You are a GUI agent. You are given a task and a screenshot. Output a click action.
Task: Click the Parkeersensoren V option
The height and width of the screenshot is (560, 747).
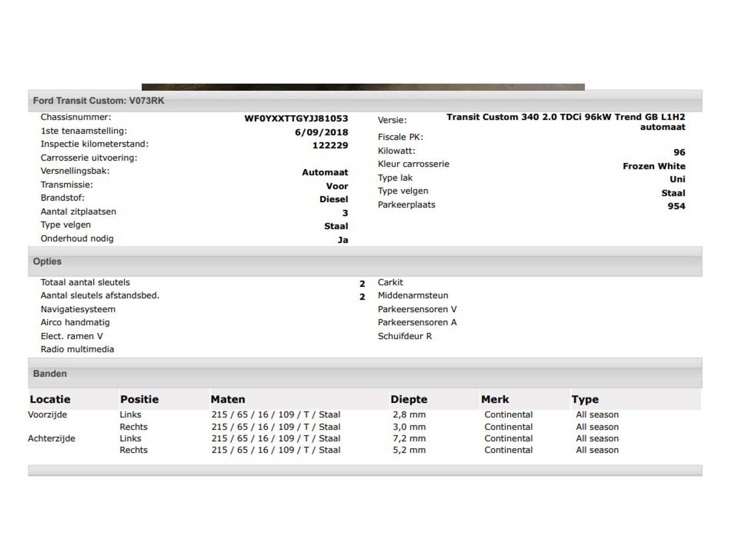(417, 309)
